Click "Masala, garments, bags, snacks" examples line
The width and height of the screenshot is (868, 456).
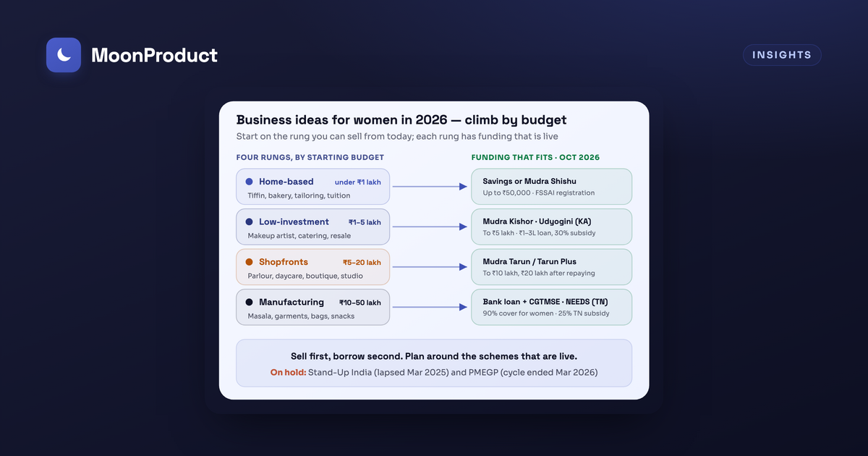click(x=301, y=316)
